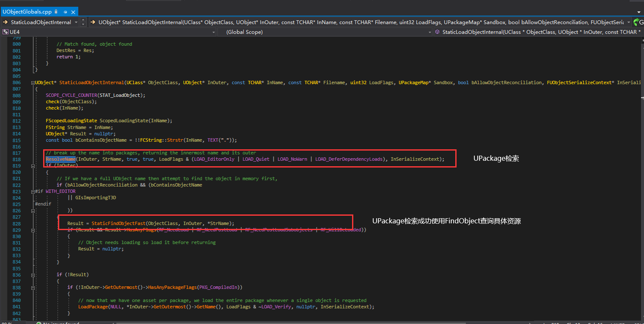Click the orange arrow beside the function signature bar
This screenshot has width=644, height=324.
coord(93,22)
